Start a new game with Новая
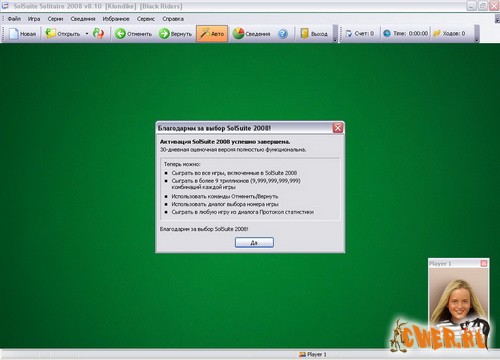500x360 pixels. 23,34
